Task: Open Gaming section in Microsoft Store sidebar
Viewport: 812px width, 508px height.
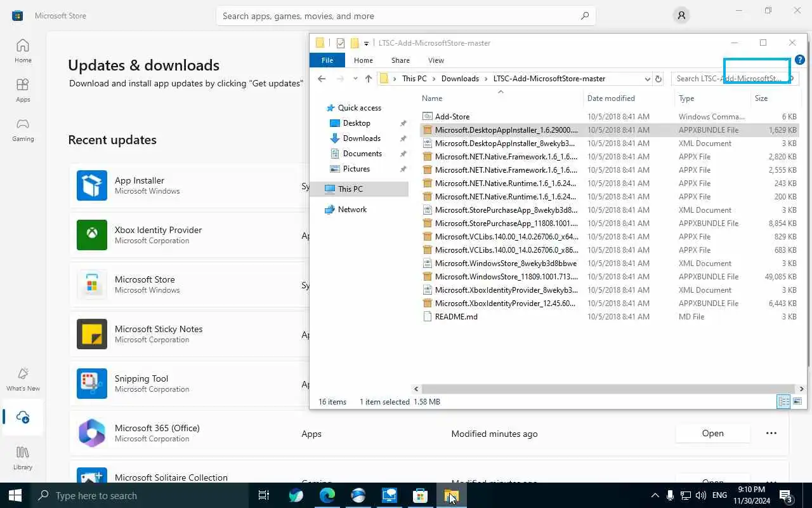Action: click(x=23, y=130)
